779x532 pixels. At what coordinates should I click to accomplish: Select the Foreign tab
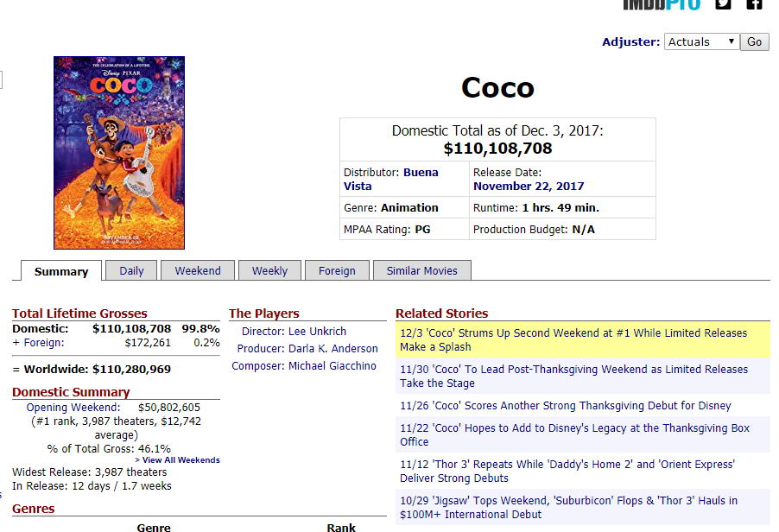click(337, 270)
